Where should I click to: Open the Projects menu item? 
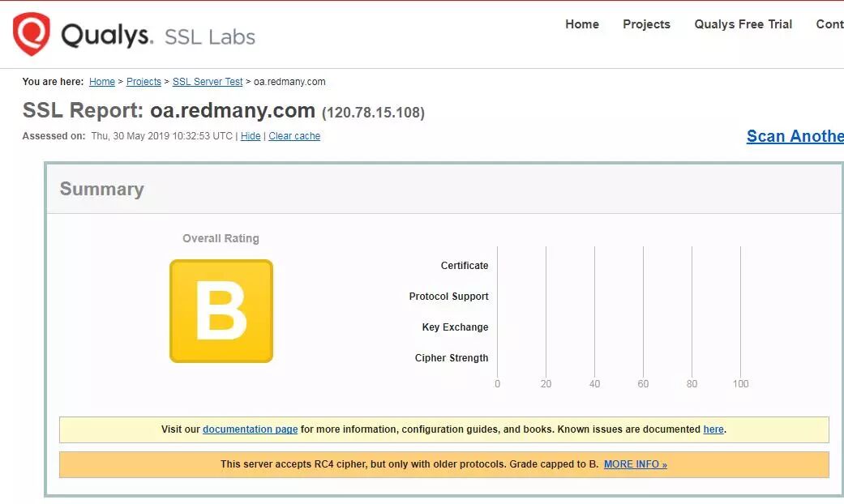click(x=646, y=24)
